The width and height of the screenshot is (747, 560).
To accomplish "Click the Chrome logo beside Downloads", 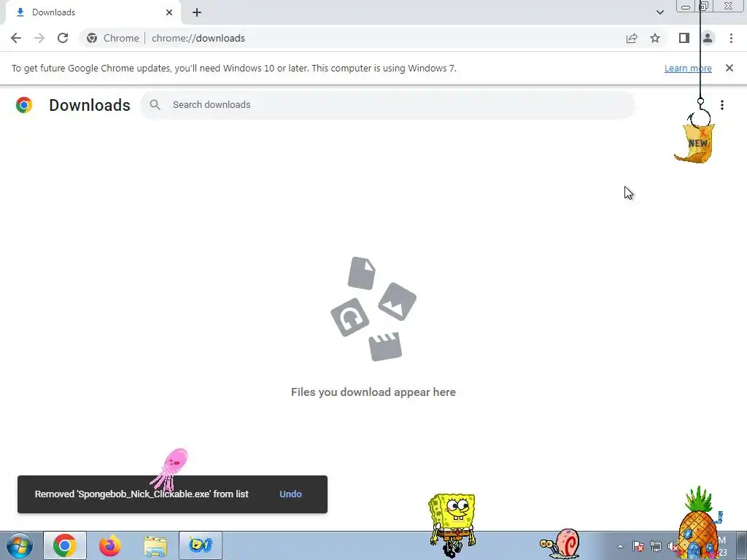I will pos(24,105).
